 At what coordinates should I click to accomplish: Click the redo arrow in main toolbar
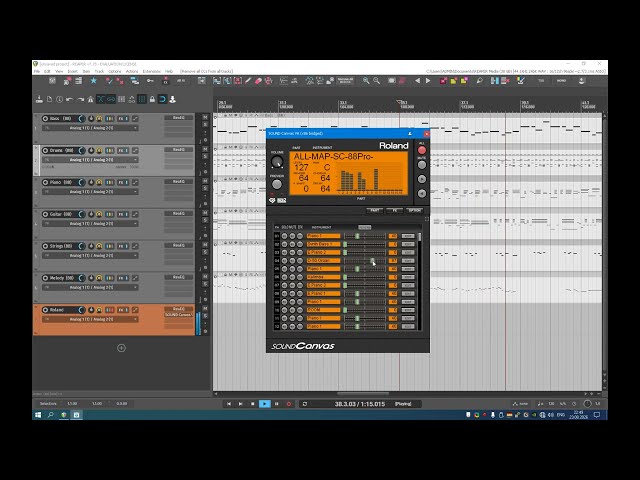[x=80, y=99]
